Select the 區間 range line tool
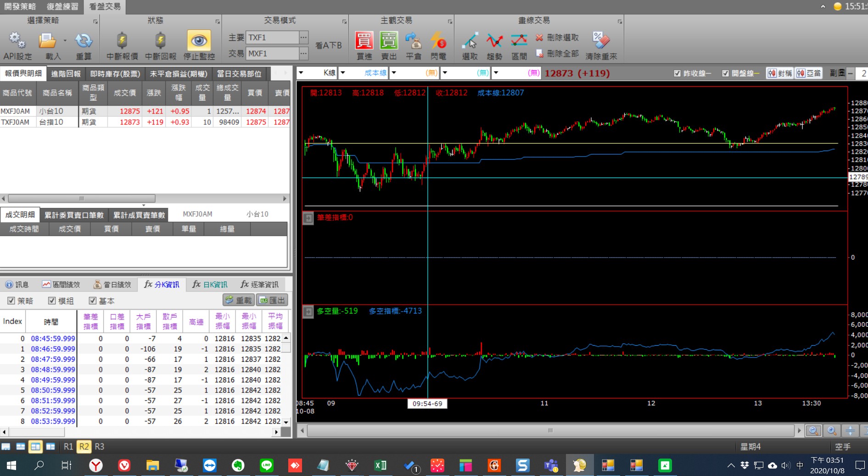The height and width of the screenshot is (476, 868). point(519,40)
